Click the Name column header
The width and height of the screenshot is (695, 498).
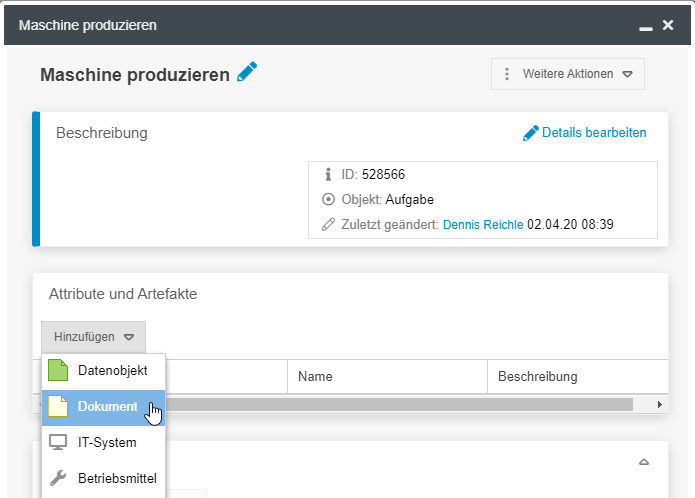(x=315, y=377)
